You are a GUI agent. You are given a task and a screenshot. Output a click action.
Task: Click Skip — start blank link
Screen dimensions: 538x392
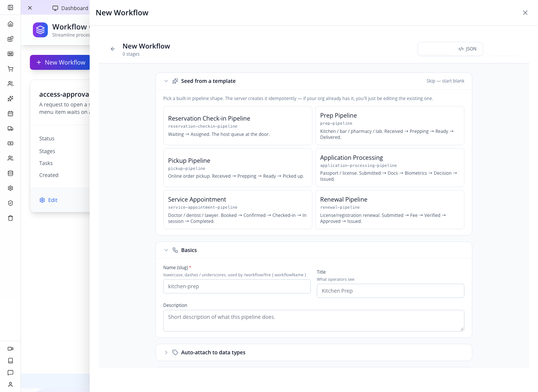click(x=445, y=81)
